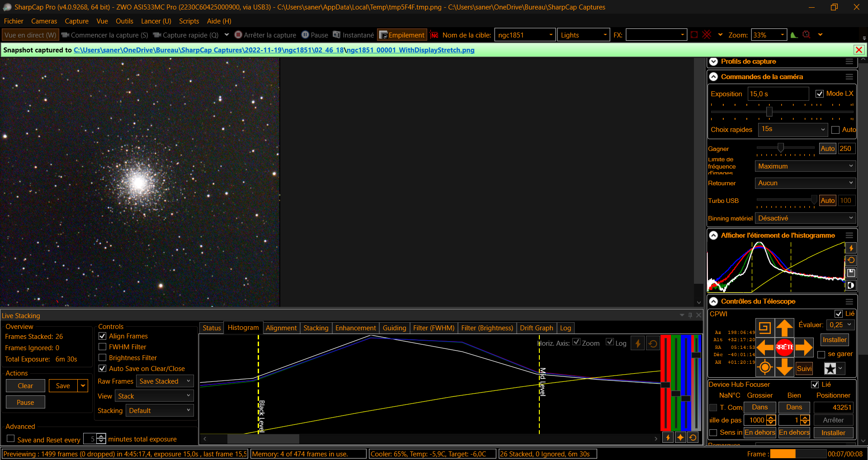Enable Save and Reset every checkbox

click(x=11, y=439)
